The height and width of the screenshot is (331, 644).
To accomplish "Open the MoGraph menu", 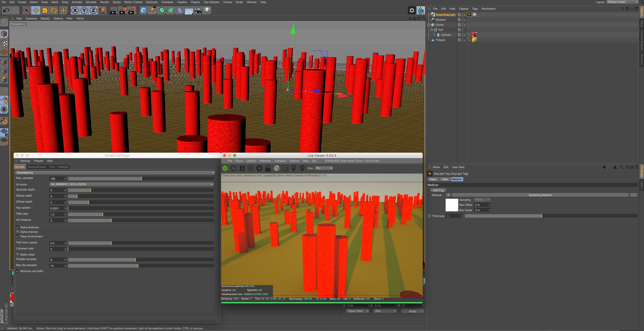I will pos(152,2).
